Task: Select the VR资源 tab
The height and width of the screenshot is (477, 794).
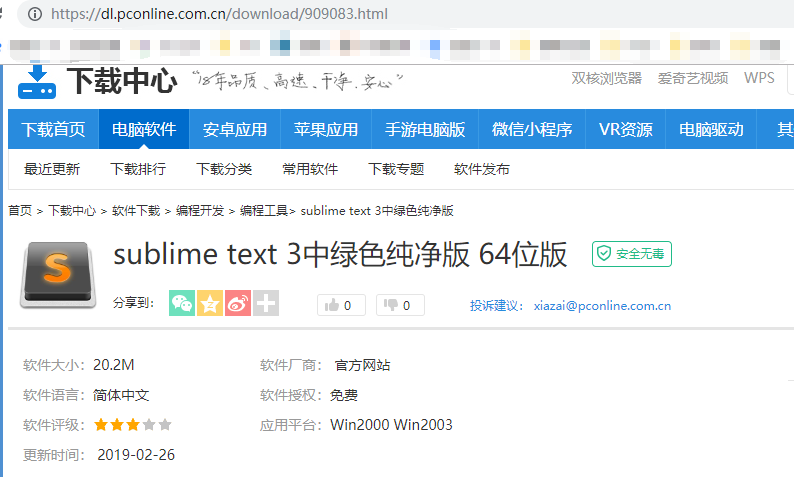Action: (626, 129)
